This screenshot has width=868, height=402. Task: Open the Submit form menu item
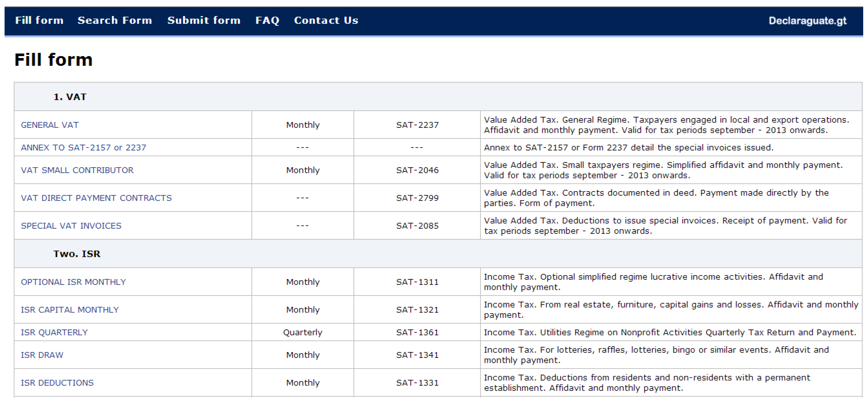click(203, 20)
